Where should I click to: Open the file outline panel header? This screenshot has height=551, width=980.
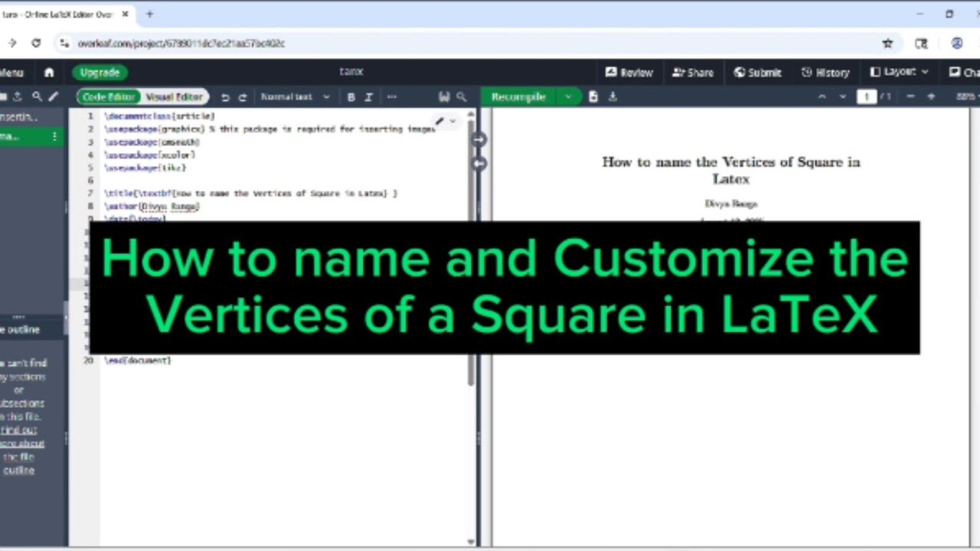[x=31, y=329]
